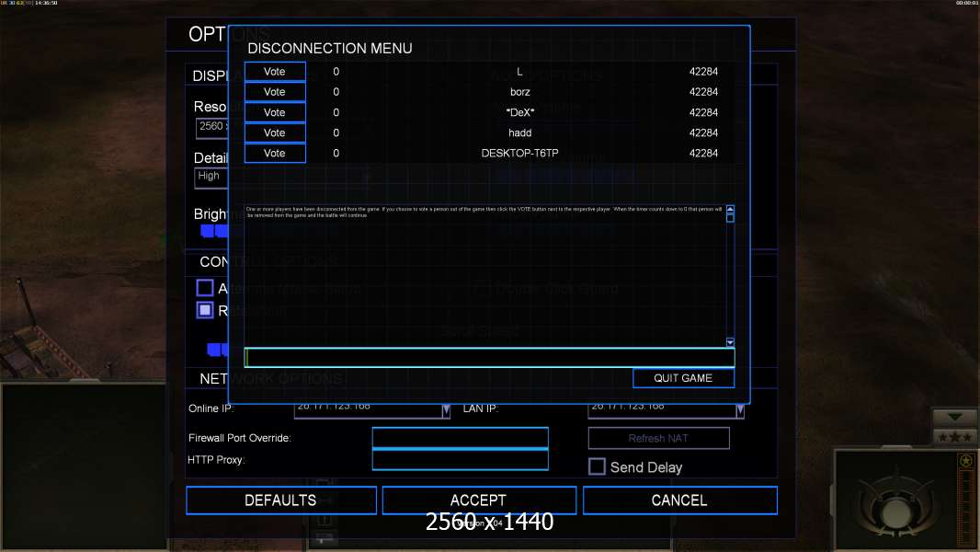Toggle the Send Delay checkbox
Image resolution: width=980 pixels, height=552 pixels.
pos(597,466)
